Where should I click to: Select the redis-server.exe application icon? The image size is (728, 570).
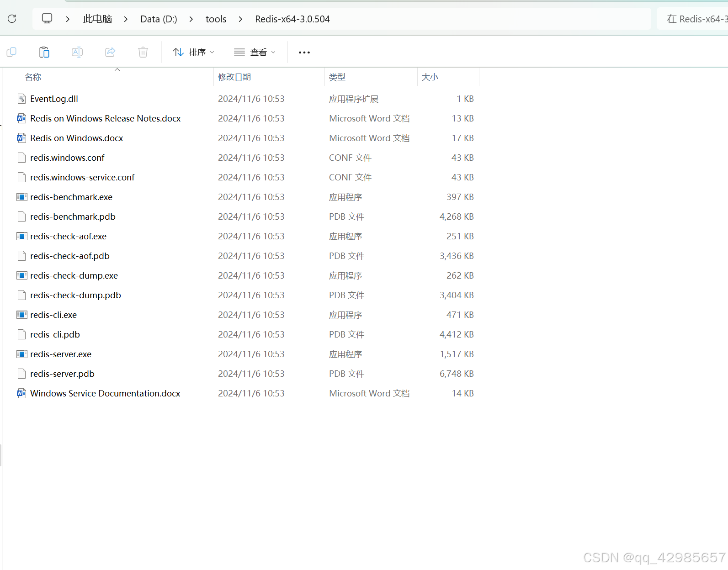[x=21, y=354]
